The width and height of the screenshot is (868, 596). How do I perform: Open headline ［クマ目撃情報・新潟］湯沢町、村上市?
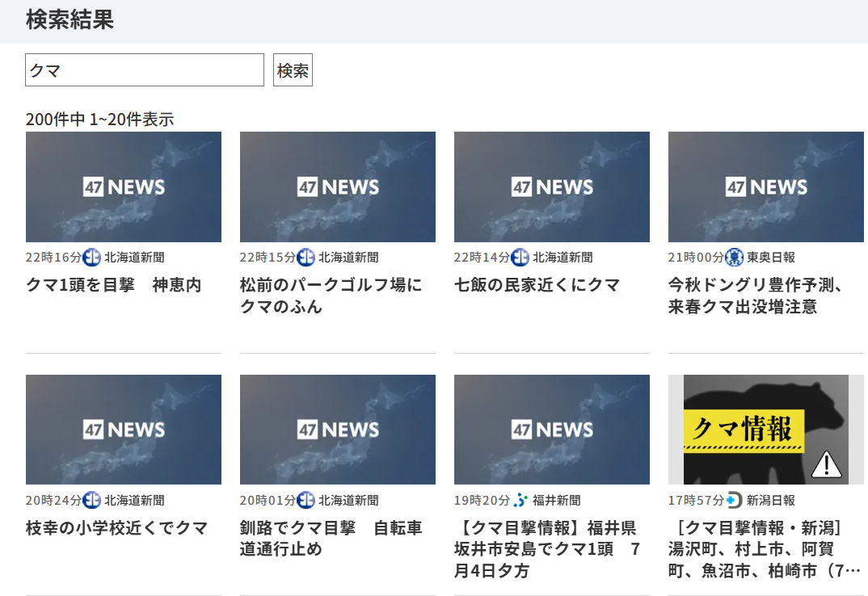[765, 549]
